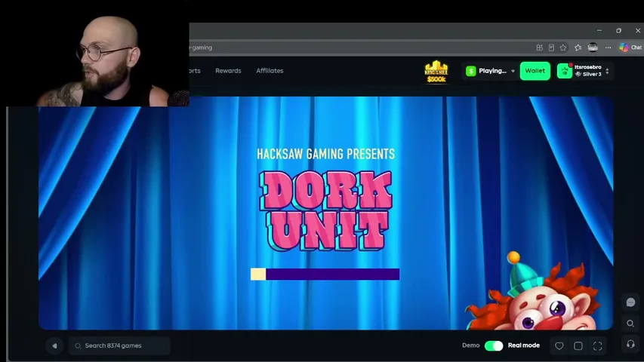Click the Real mode label
The image size is (644, 362).
coord(524,345)
